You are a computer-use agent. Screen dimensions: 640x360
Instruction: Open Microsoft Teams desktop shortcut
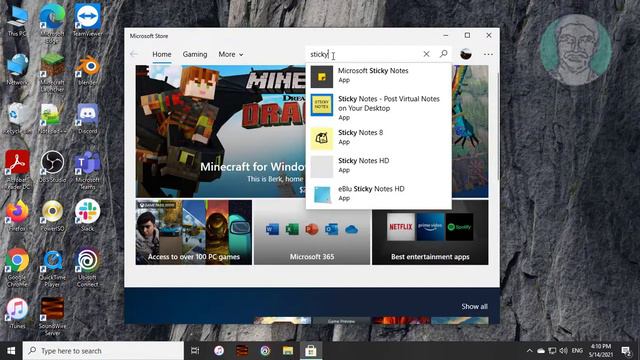coord(87,170)
